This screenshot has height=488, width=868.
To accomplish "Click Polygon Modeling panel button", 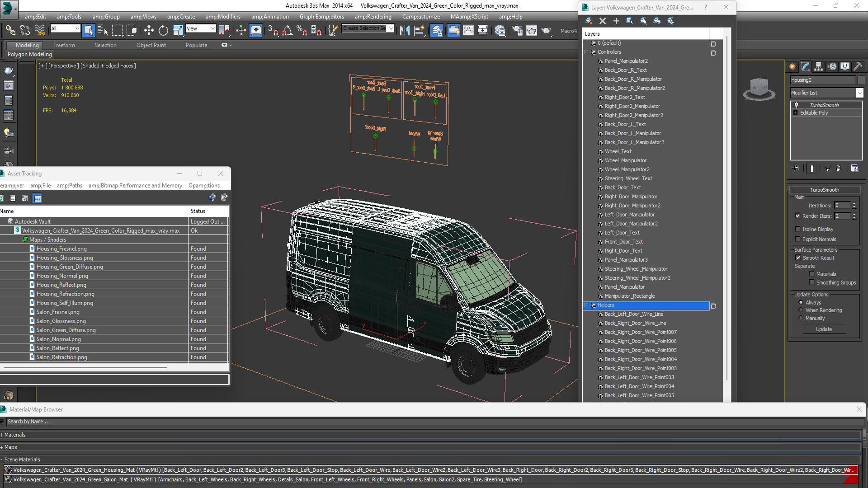I will (29, 54).
